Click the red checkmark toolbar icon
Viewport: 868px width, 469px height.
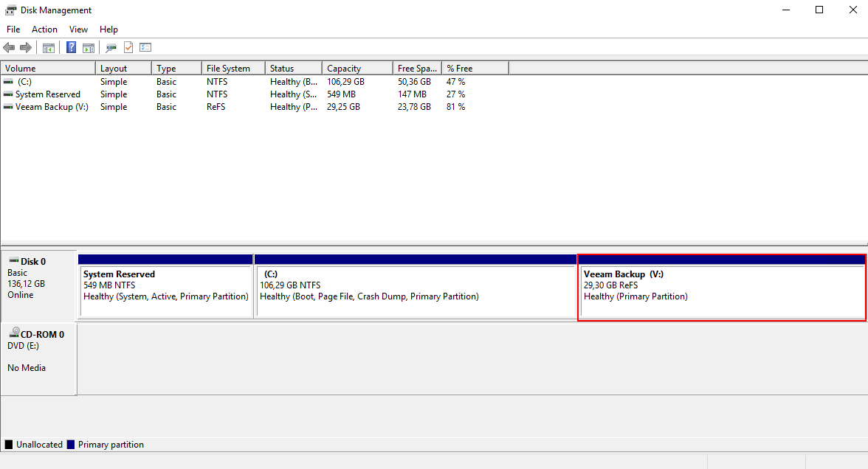(x=128, y=46)
